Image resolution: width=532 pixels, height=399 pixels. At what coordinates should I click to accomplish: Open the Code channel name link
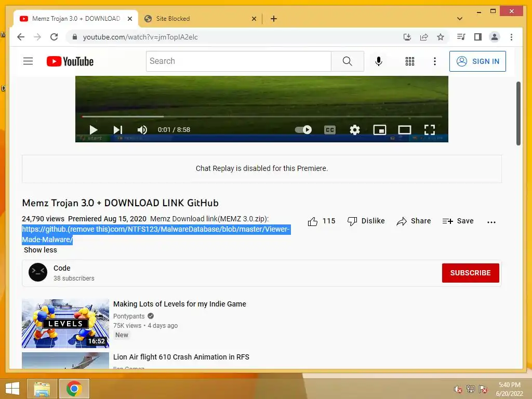62,268
